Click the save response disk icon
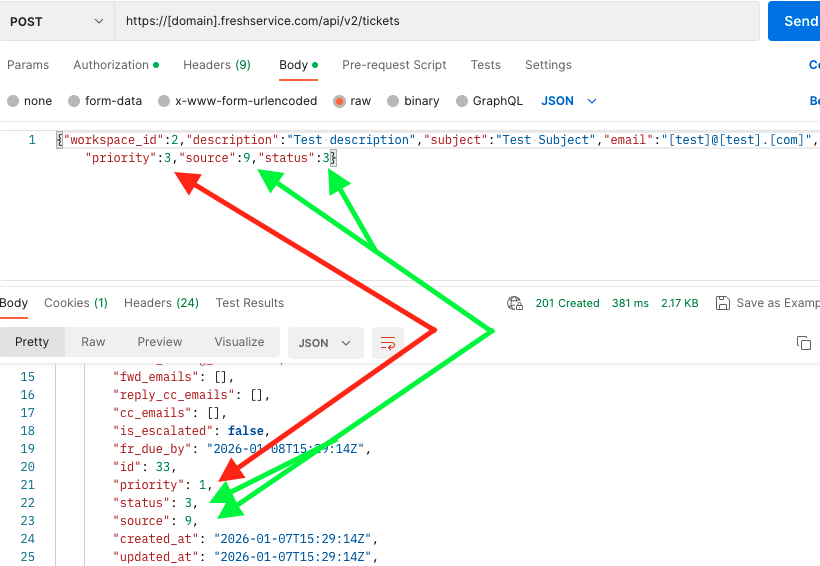 [x=723, y=303]
